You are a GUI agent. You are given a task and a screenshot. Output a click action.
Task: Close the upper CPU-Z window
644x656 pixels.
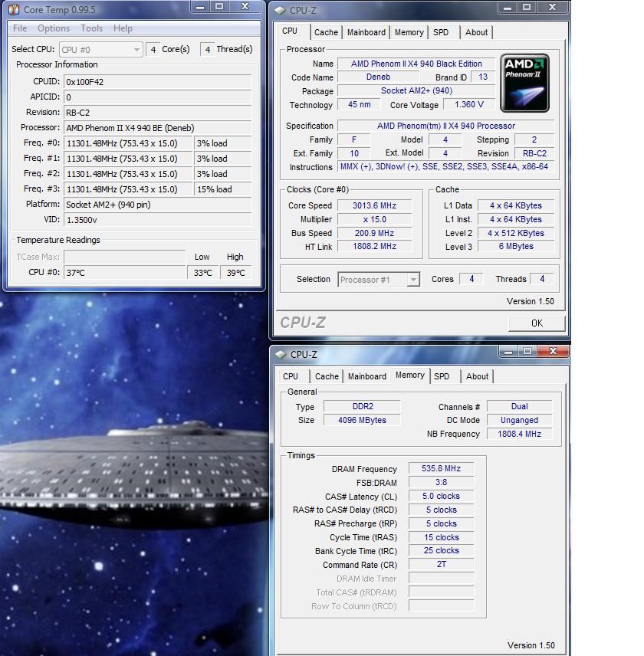552,7
